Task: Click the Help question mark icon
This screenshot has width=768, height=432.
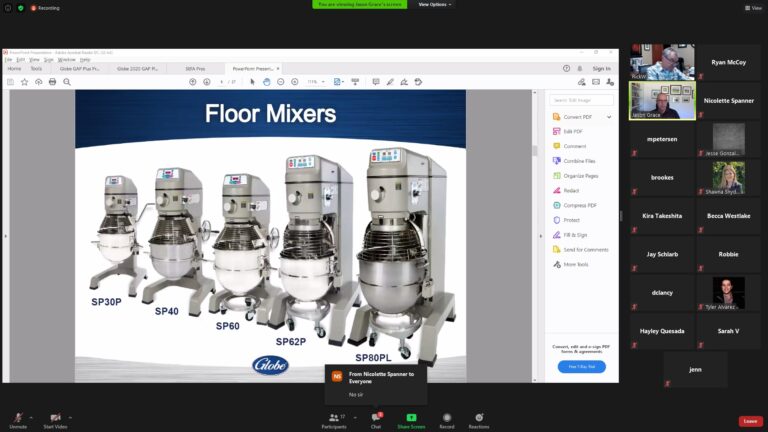Action: click(x=566, y=69)
